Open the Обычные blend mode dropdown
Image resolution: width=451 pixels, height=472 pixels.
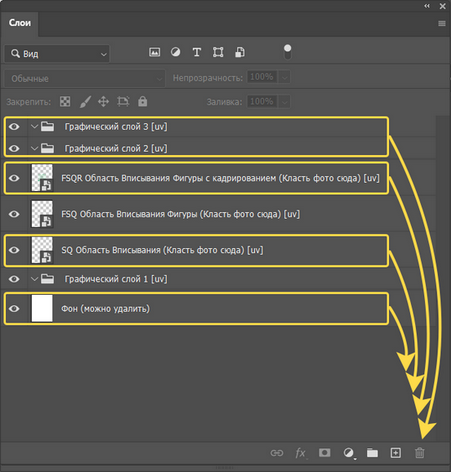(x=84, y=79)
